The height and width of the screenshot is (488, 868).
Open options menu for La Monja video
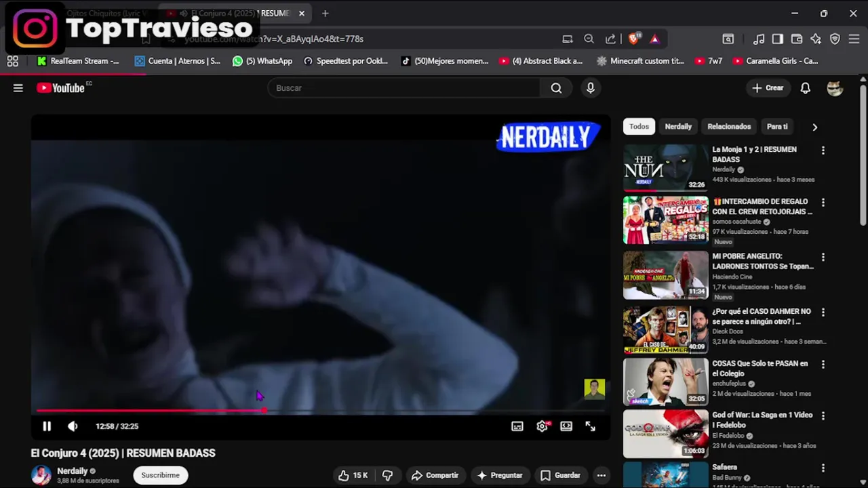pyautogui.click(x=823, y=150)
